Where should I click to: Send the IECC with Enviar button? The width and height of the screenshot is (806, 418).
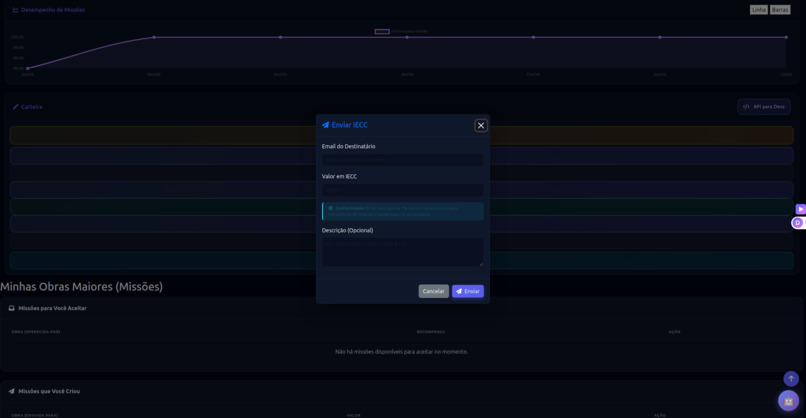(x=468, y=291)
